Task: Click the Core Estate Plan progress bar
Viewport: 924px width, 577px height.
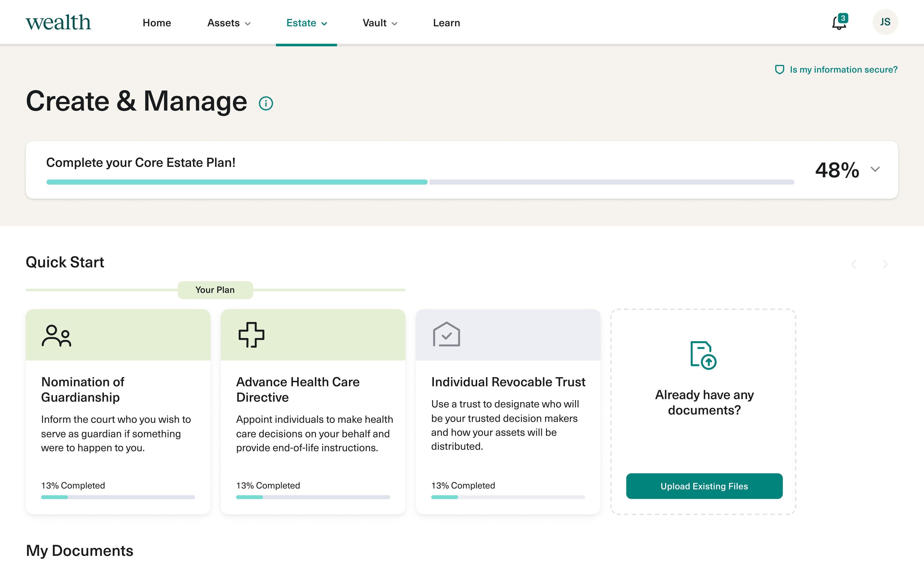Action: pyautogui.click(x=420, y=182)
